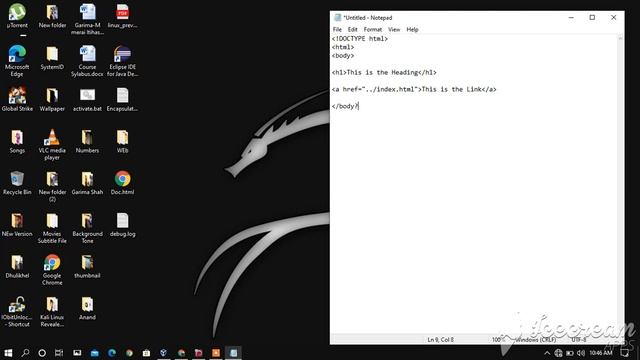Minimize the Notepad window

coord(571,18)
